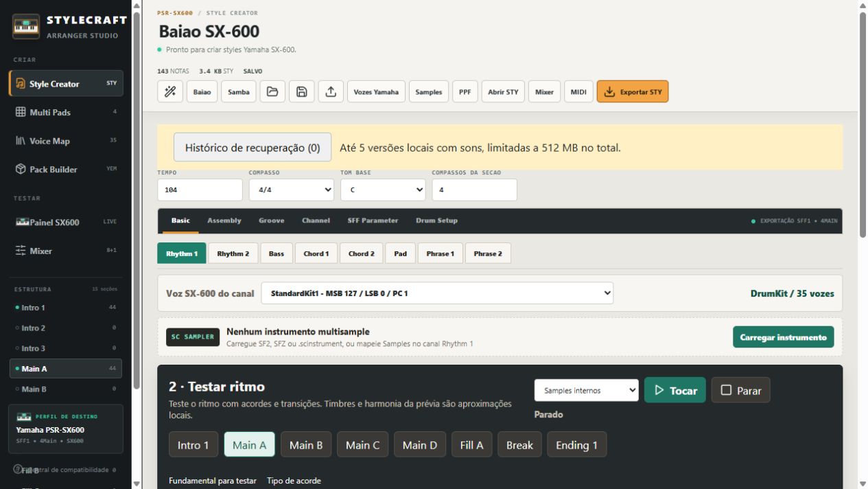868x489 pixels.
Task: Open the Tom Base key dropdown
Action: coord(383,190)
